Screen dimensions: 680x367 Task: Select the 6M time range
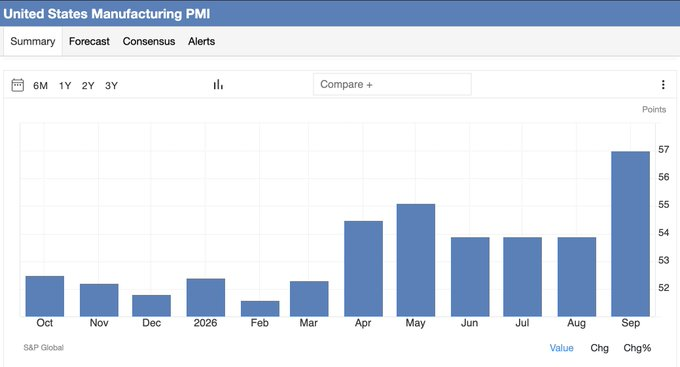[x=40, y=85]
